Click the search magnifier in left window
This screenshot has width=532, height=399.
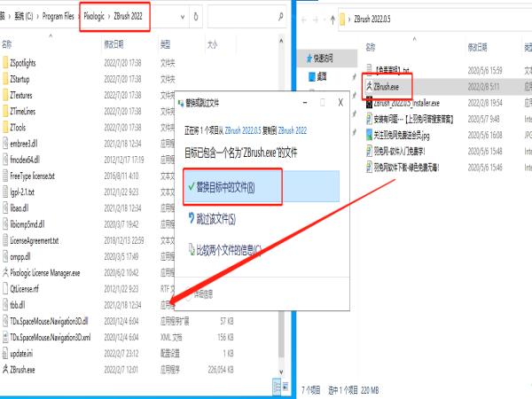click(x=280, y=16)
